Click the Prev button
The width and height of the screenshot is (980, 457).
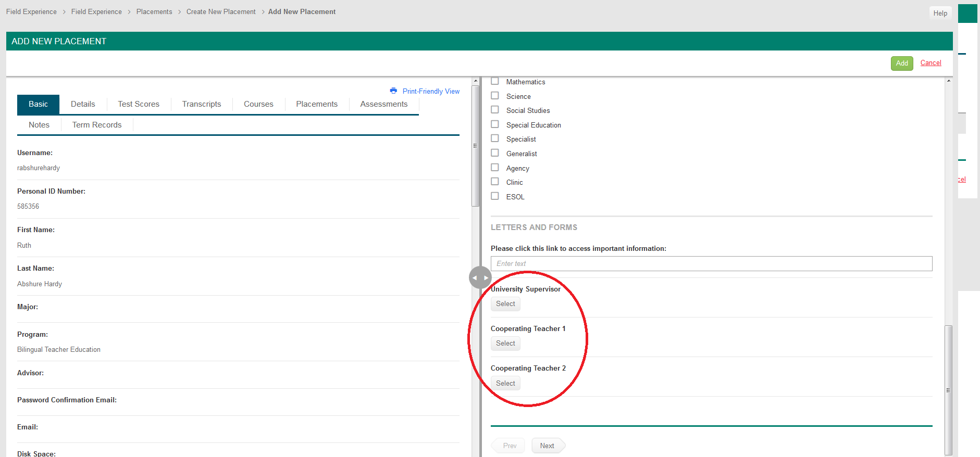509,446
